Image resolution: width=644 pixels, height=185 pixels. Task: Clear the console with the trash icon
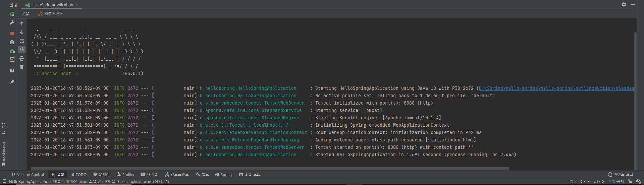coord(22,67)
